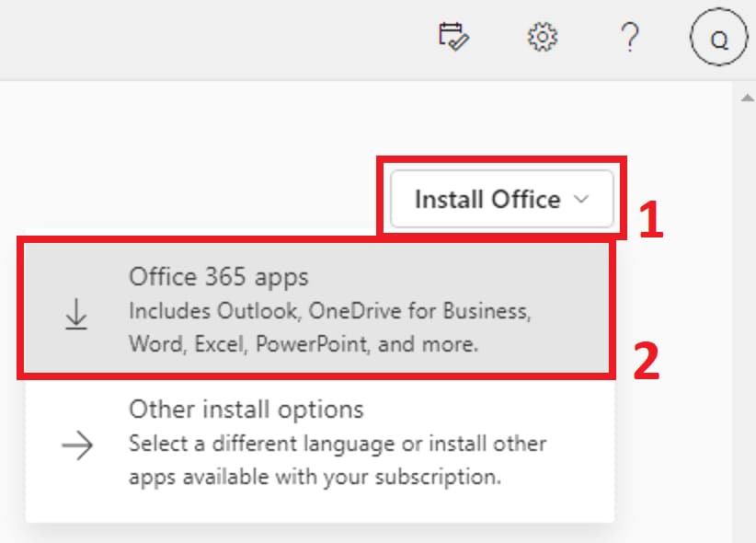This screenshot has height=543, width=756.
Task: Click the red step number 2 annotation
Action: click(x=647, y=361)
